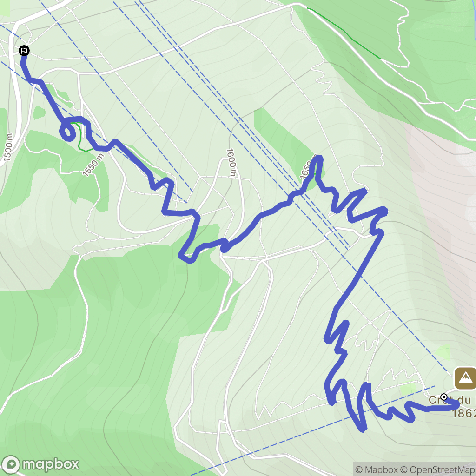Viewport: 476px width, 476px height.
Task: Select the long green trail segment along upper road
Action: tap(344, 33)
